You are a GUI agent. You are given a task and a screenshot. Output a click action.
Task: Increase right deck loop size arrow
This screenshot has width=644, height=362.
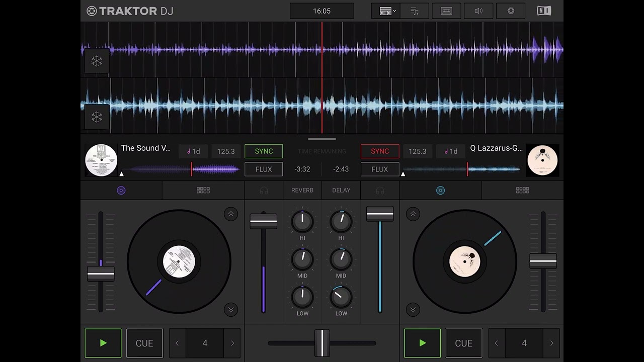click(552, 343)
